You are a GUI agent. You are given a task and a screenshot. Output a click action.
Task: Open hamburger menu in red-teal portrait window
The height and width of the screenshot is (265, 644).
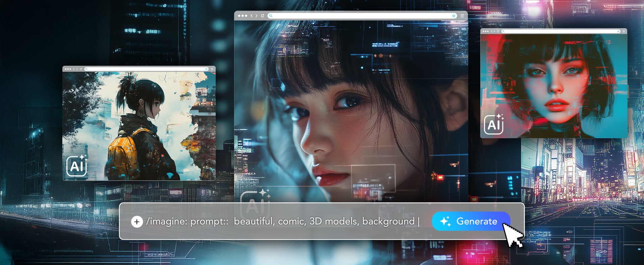[624, 31]
